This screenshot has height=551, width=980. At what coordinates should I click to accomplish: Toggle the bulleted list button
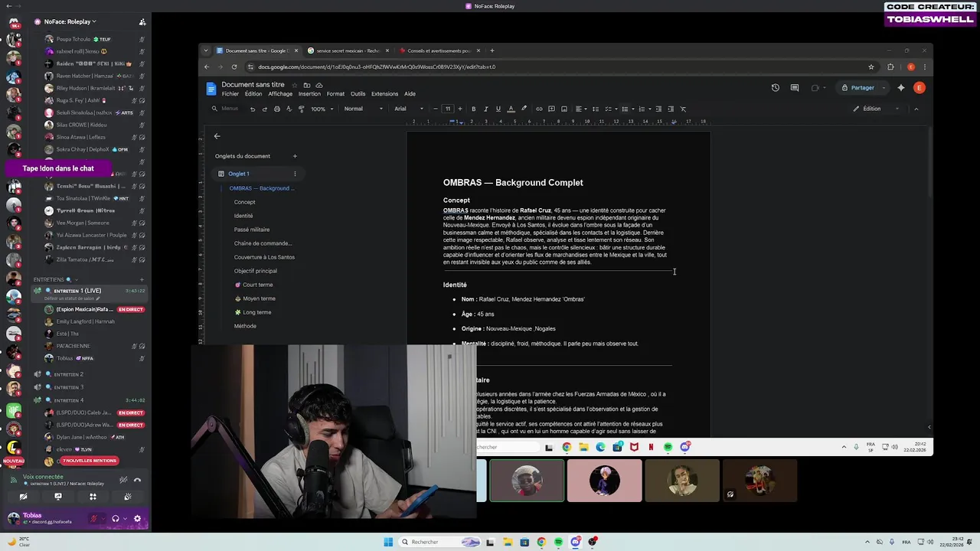[x=625, y=109]
